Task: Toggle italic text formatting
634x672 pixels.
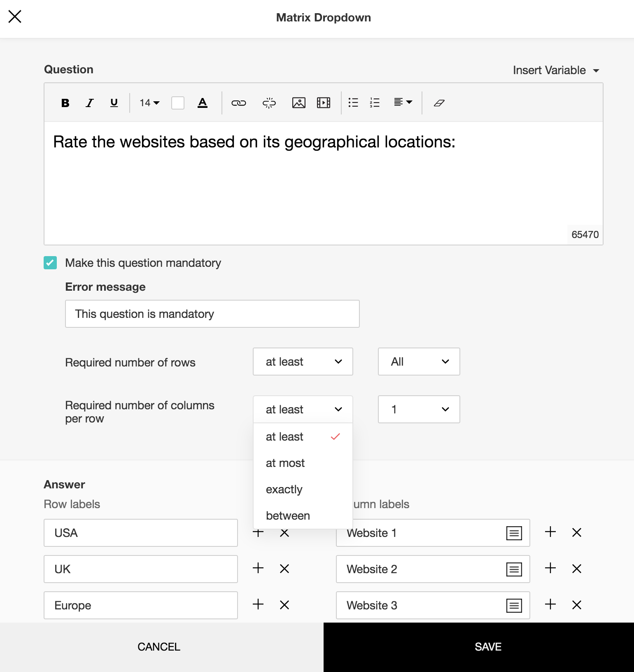Action: [x=90, y=103]
